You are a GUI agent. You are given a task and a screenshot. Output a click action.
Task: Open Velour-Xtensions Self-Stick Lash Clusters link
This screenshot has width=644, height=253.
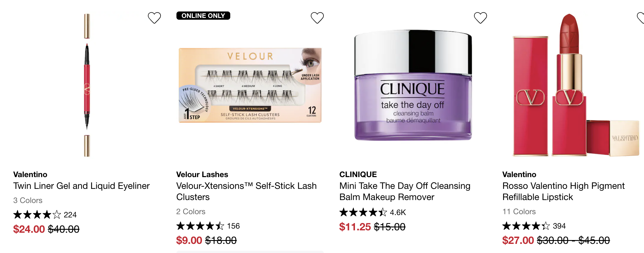point(246,192)
